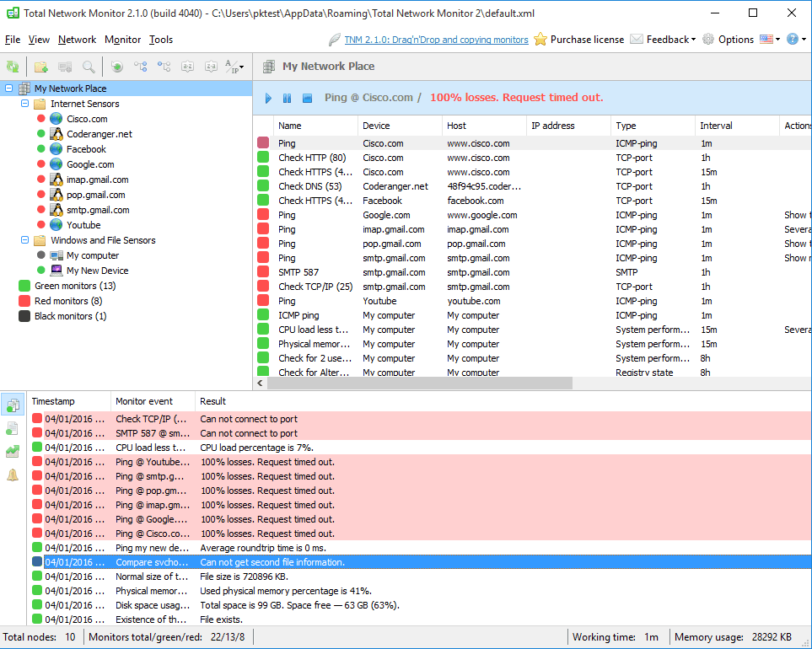This screenshot has width=812, height=649.
Task: Click the Options gear icon
Action: pyautogui.click(x=708, y=40)
